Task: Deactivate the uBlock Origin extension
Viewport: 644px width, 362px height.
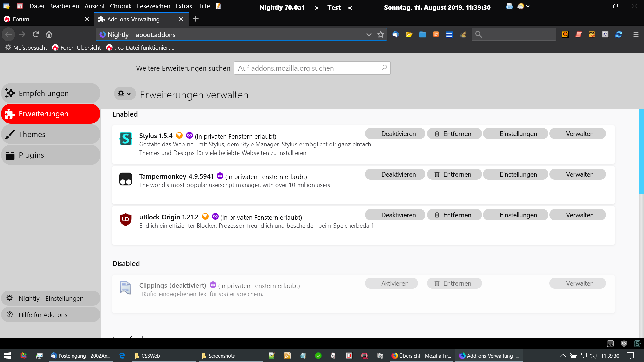Action: tap(395, 215)
